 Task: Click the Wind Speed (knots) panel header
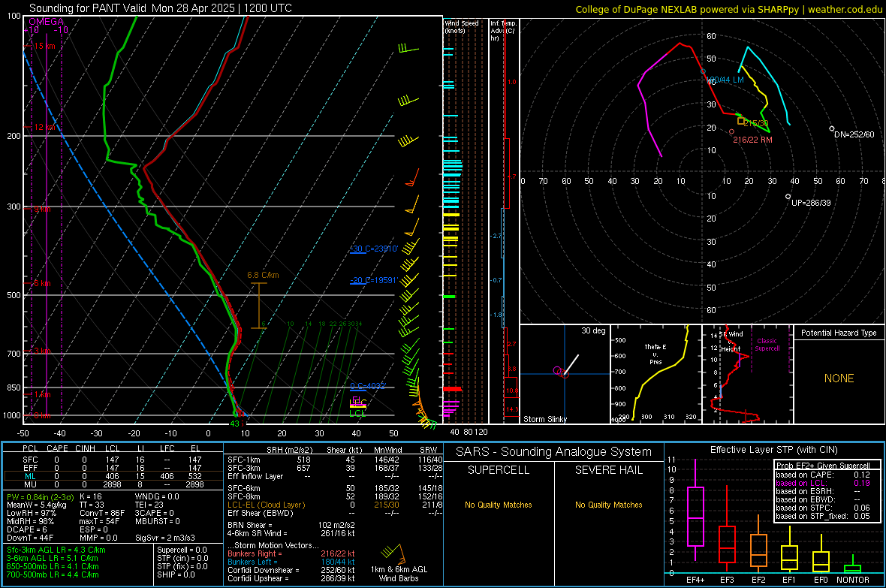click(462, 26)
